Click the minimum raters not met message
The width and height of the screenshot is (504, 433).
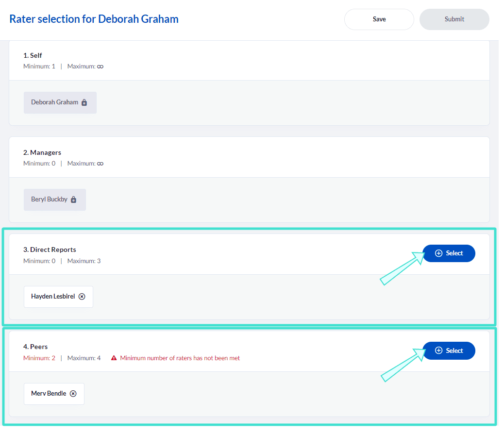tap(180, 358)
